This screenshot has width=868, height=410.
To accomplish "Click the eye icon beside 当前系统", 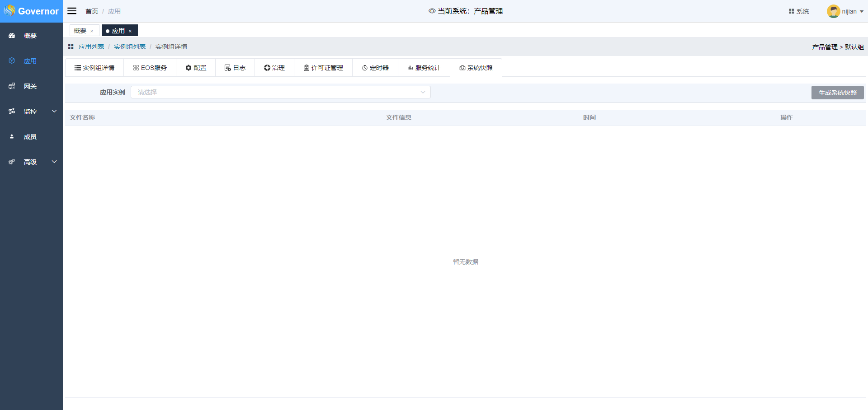I will pyautogui.click(x=432, y=11).
